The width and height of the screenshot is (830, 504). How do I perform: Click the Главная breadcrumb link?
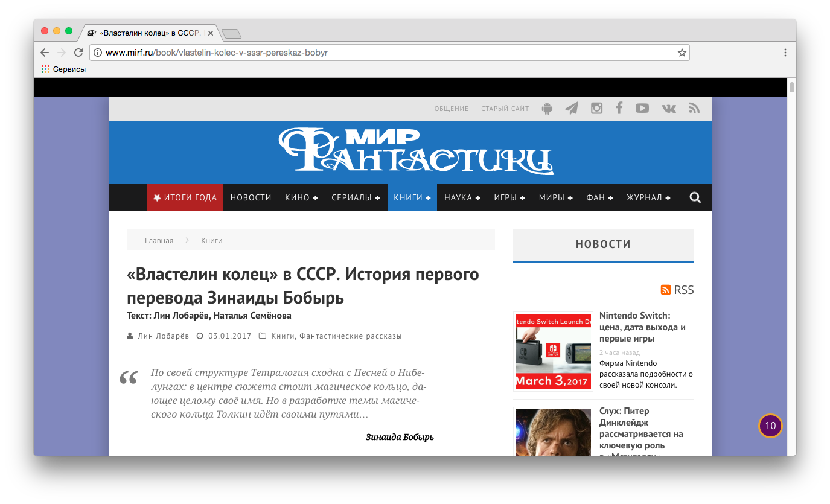tap(159, 241)
